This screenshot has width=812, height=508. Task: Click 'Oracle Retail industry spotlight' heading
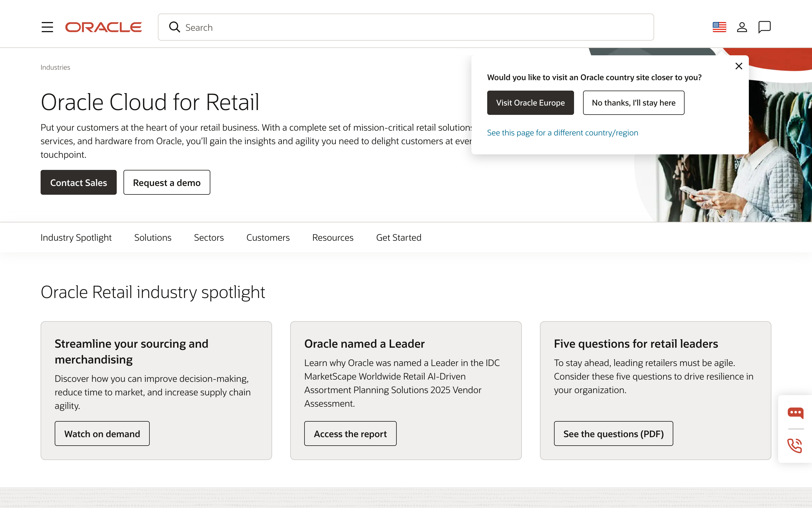153,292
